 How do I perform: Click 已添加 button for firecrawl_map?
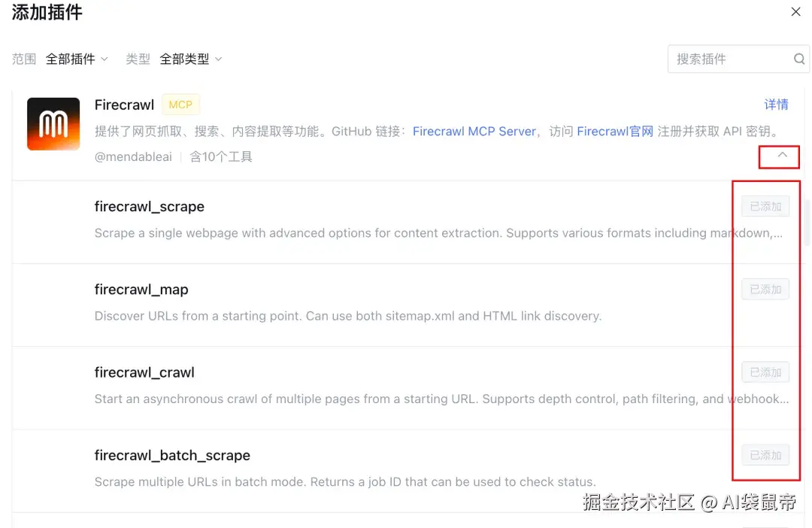coord(765,289)
